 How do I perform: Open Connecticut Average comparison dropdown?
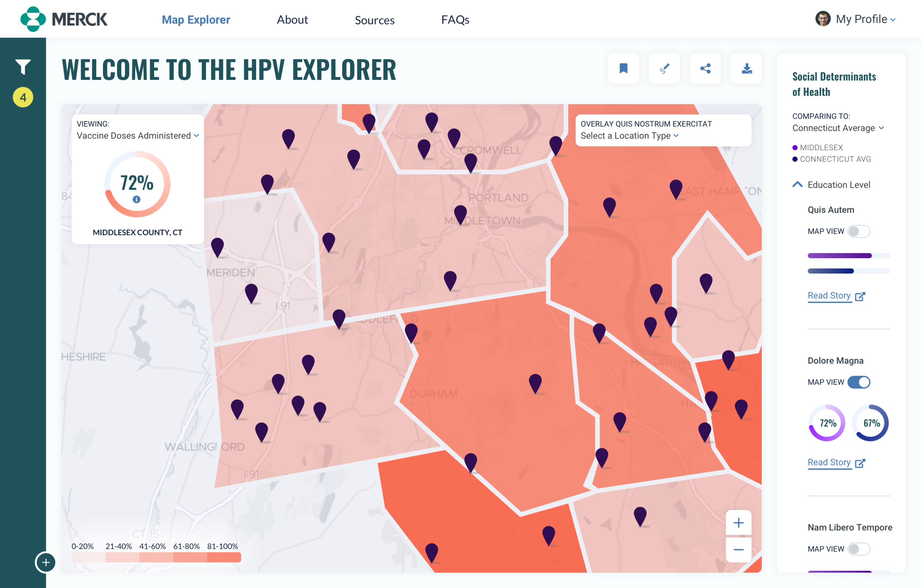(838, 128)
